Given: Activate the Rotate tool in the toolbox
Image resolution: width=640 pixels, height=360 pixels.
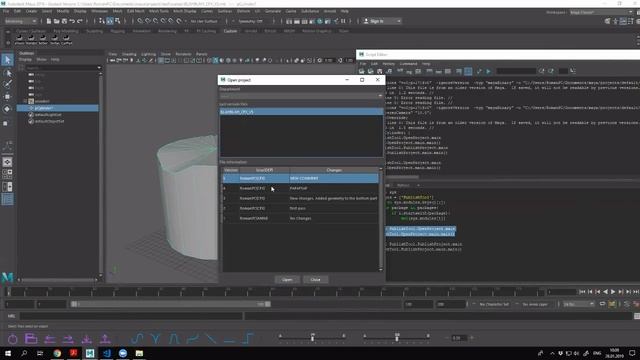Looking at the screenshot, I should 7,109.
